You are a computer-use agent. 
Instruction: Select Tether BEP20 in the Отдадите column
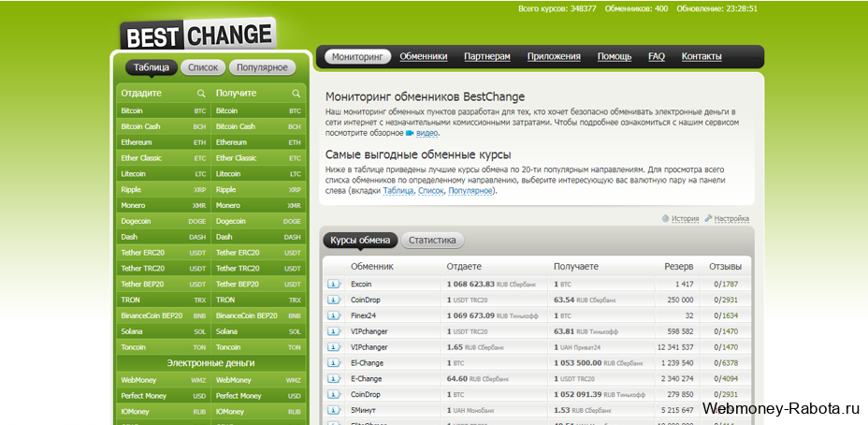click(164, 285)
